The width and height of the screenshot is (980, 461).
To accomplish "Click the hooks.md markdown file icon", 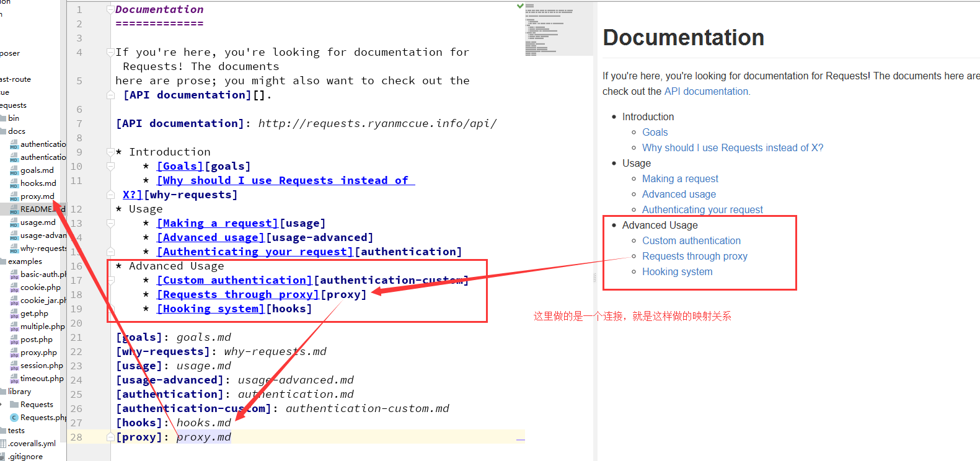I will click(14, 184).
